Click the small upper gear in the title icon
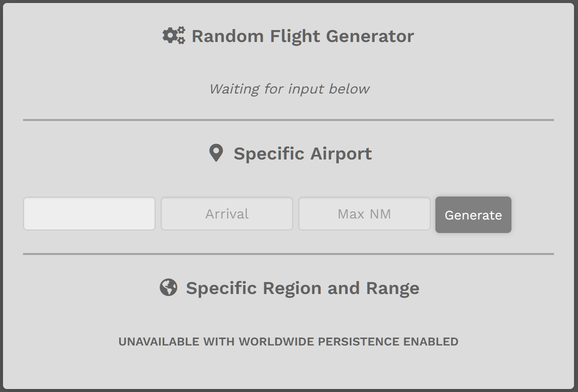578x392 pixels. 181,30
